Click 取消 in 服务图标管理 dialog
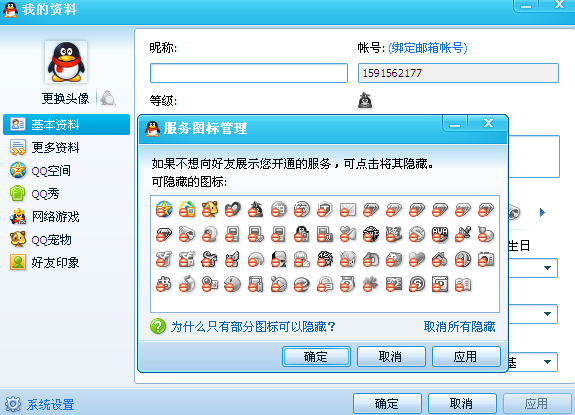Viewport: 575px width, 415px height. click(x=391, y=356)
